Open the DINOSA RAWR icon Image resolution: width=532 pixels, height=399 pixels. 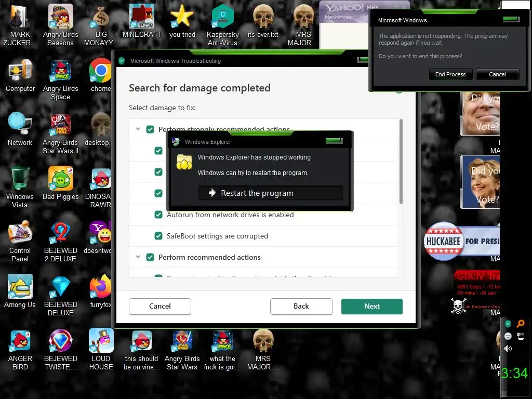[99, 188]
